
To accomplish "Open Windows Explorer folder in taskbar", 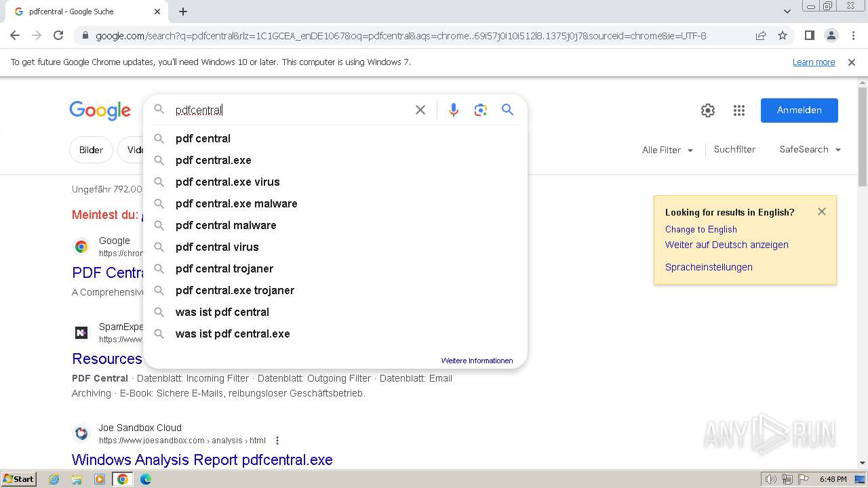I will pyautogui.click(x=77, y=479).
